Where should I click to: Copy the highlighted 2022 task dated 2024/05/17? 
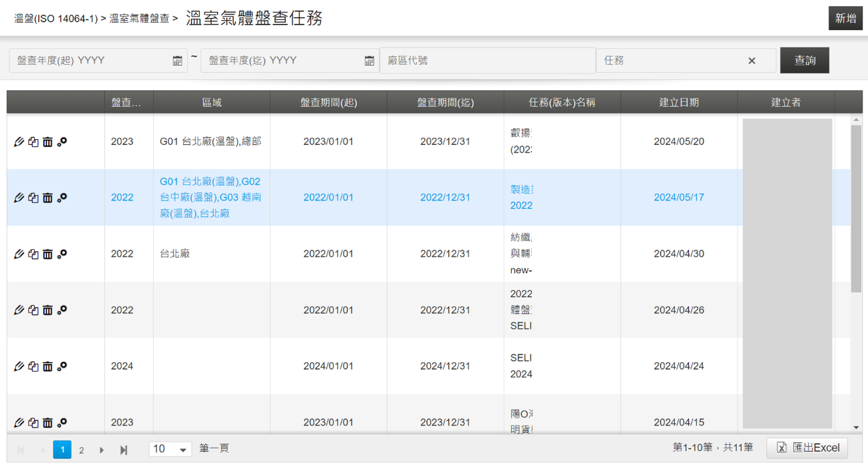[x=33, y=198]
